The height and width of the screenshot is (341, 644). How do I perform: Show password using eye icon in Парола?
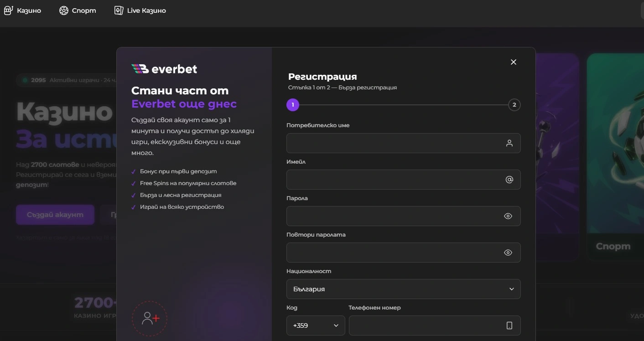(508, 216)
